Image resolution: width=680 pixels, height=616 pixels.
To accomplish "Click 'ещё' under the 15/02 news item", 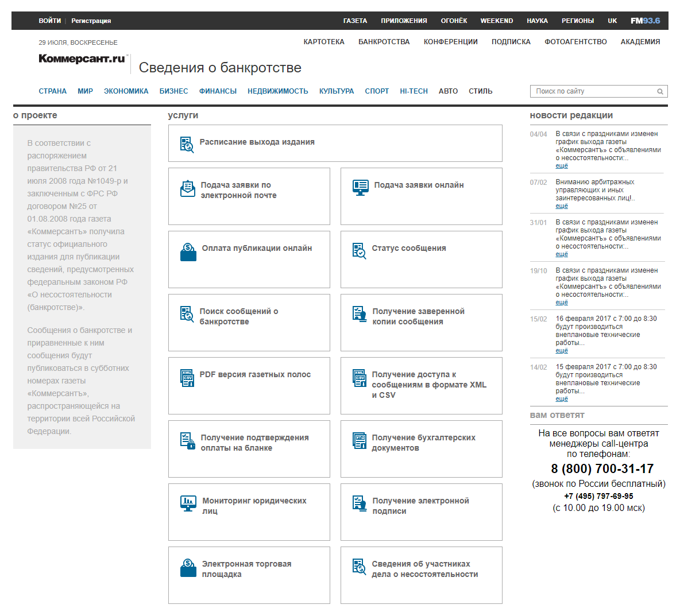I will pos(562,350).
